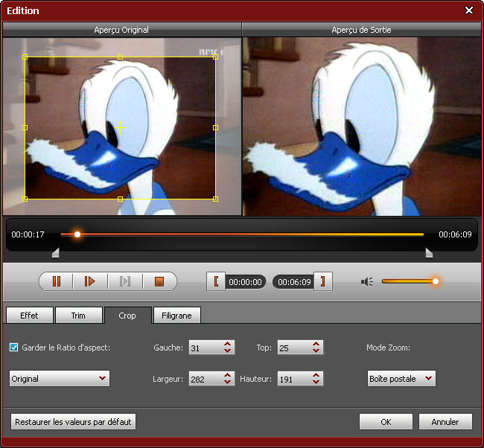Click the Aperçu de Sortie preview image
Viewport: 484px width, 448px height.
point(362,127)
